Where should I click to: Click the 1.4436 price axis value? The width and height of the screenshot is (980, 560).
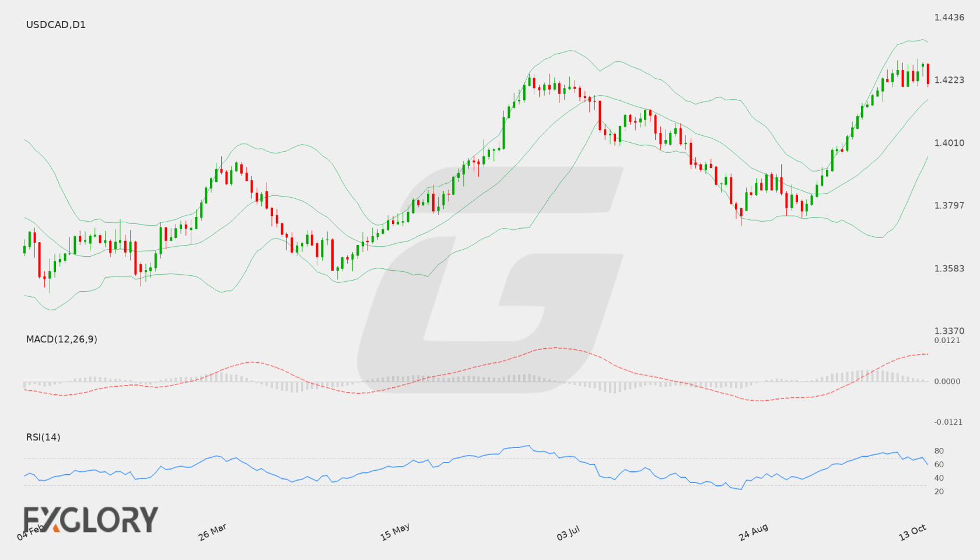949,17
